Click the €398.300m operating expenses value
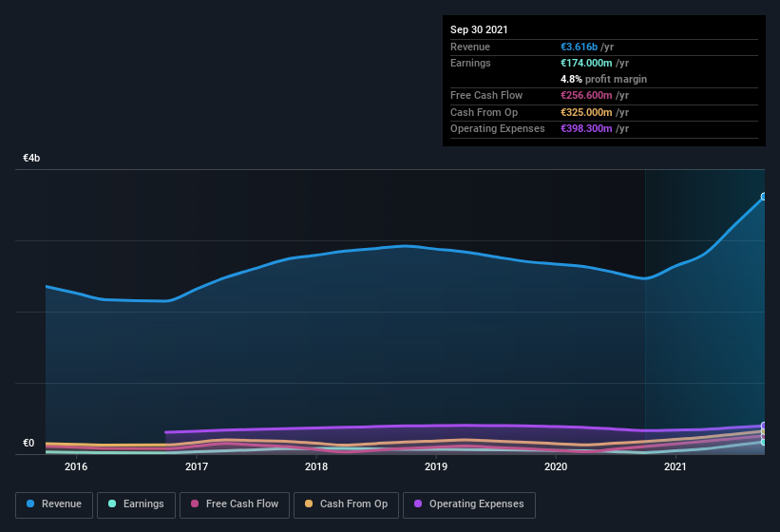 [586, 128]
